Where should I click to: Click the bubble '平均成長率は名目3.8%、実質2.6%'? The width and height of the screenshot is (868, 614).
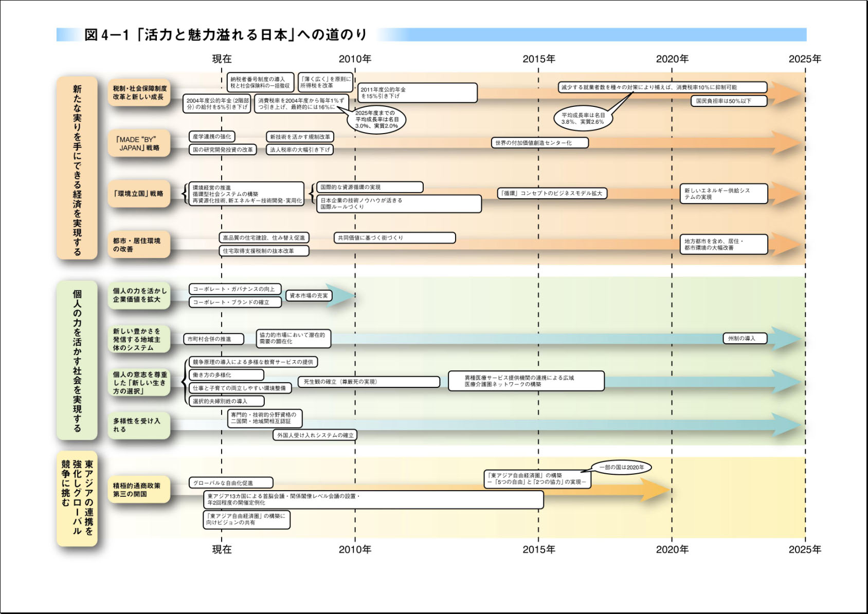[x=583, y=119]
